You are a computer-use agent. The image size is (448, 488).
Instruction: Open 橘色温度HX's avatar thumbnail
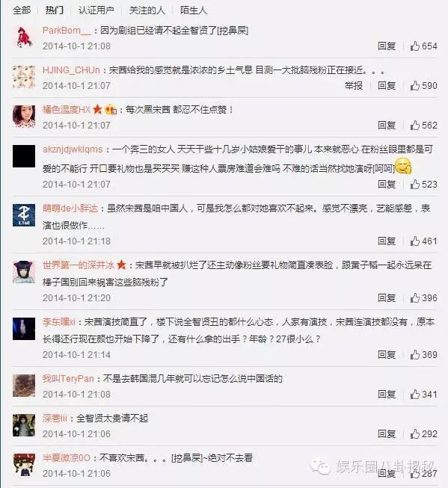(24, 117)
